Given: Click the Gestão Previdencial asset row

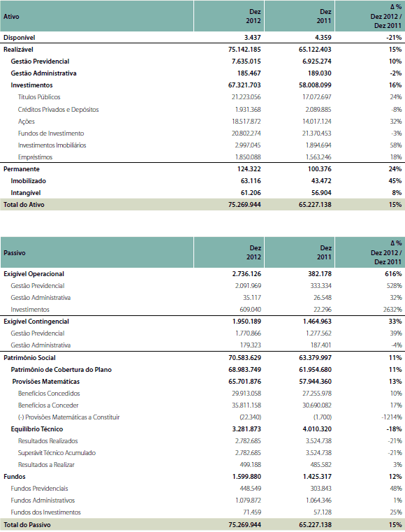Looking at the screenshot, I should coord(202,62).
